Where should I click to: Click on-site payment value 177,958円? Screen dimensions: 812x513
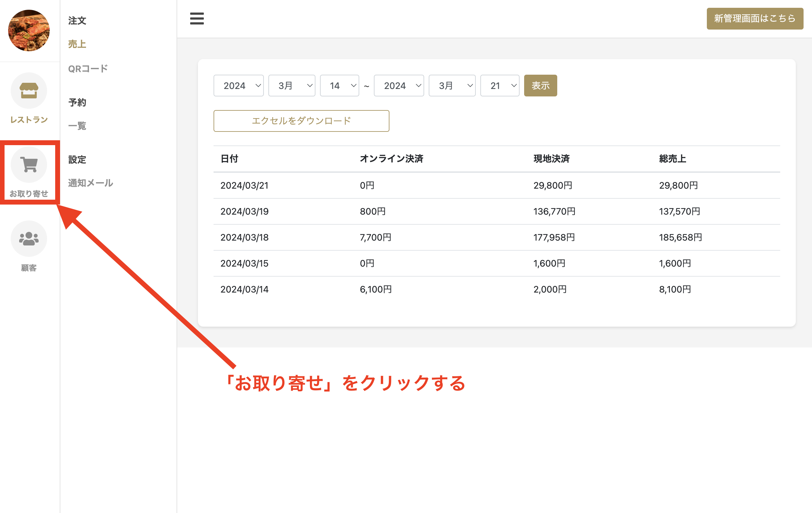[554, 237]
